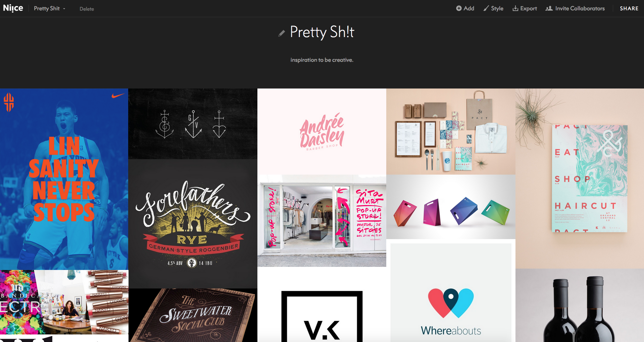The width and height of the screenshot is (644, 342).
Task: Open the Style brush option
Action: click(493, 8)
